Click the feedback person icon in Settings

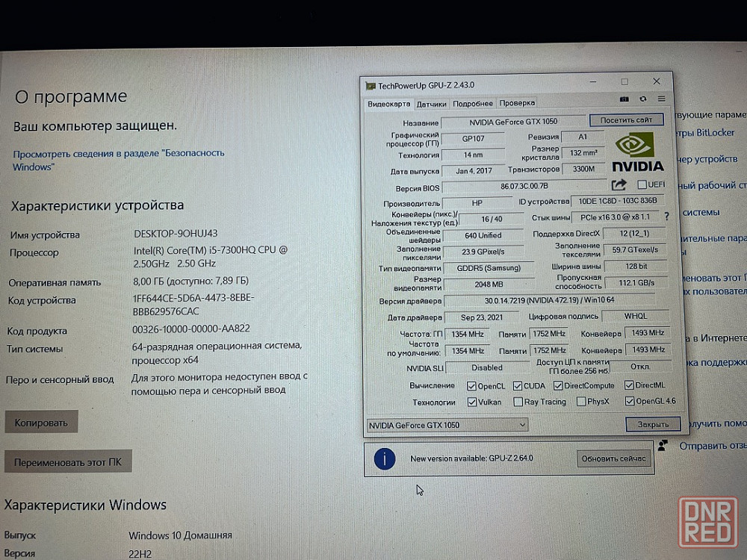663,446
